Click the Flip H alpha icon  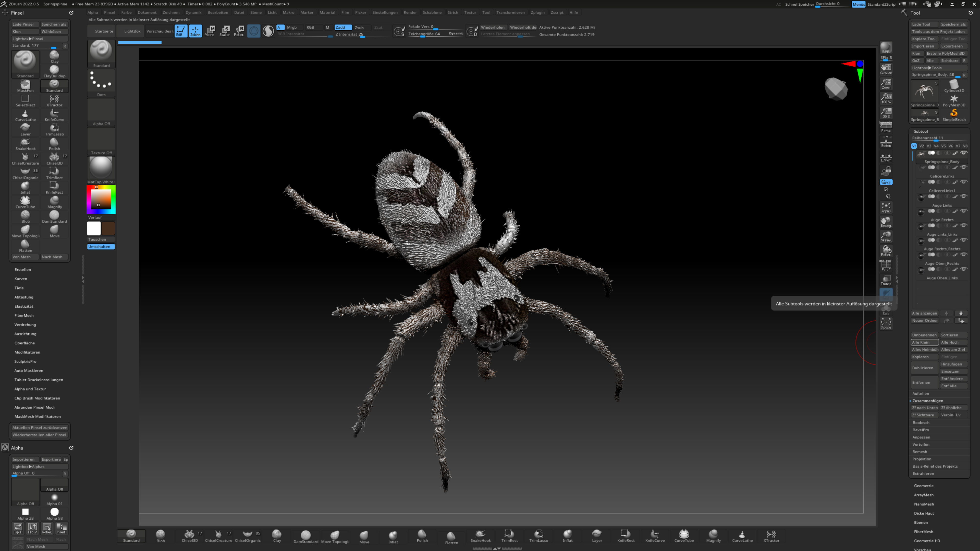(x=18, y=528)
